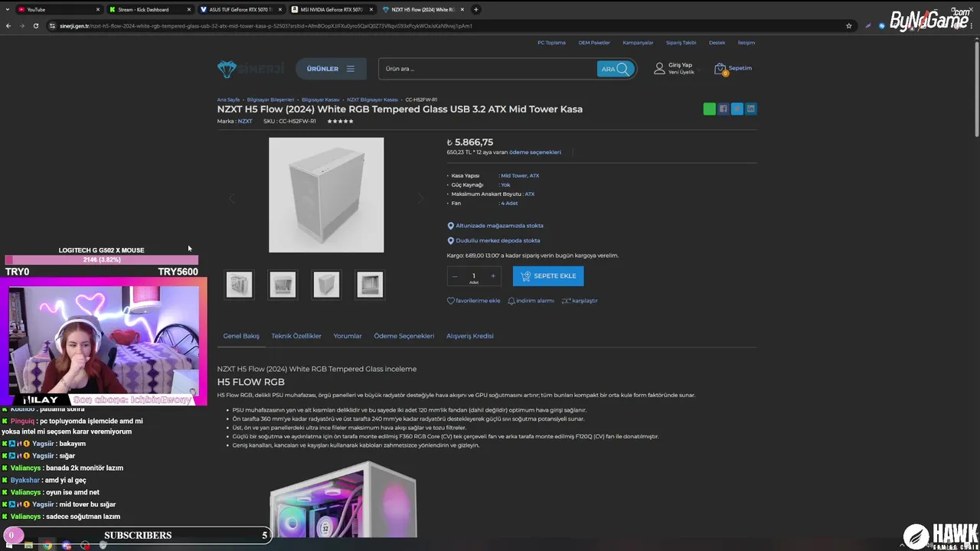Show previous product image arrow
The width and height of the screenshot is (980, 551).
click(x=231, y=198)
